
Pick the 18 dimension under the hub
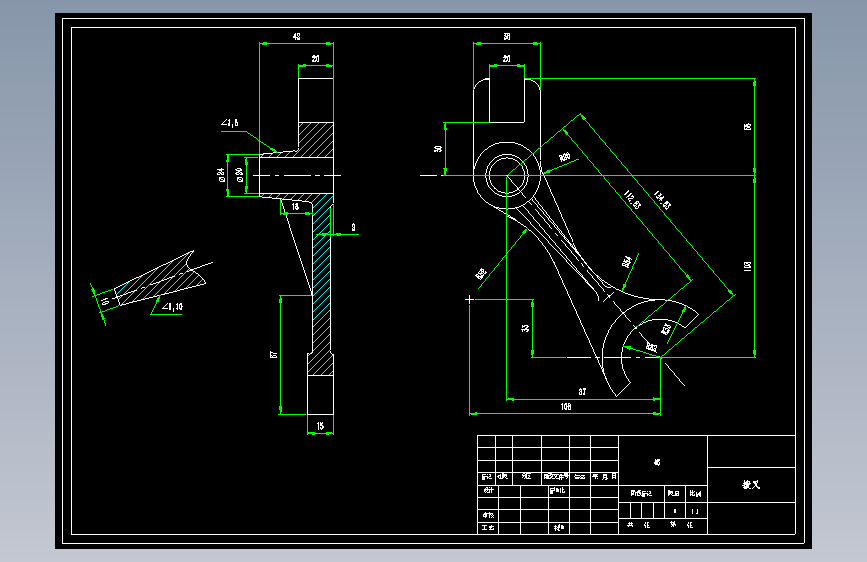[x=295, y=207]
